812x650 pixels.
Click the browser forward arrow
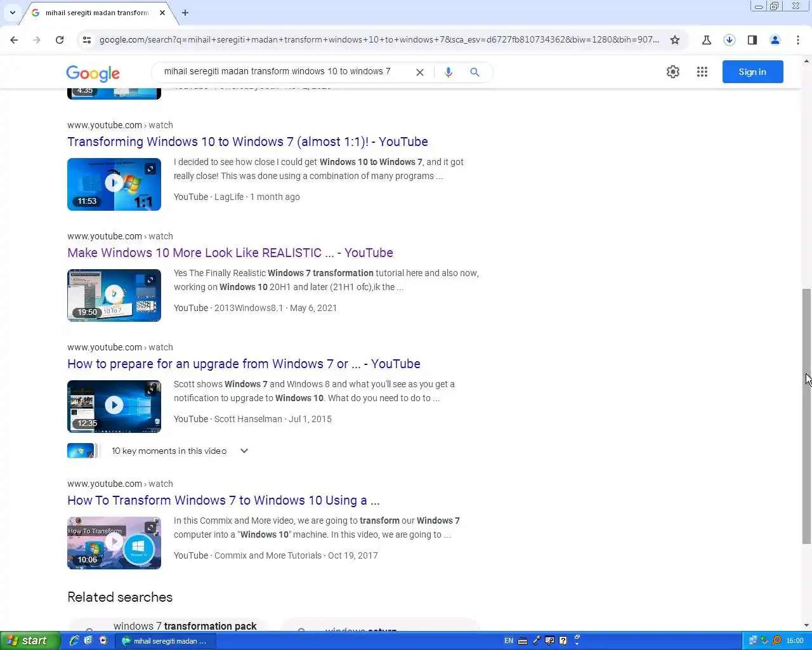[x=37, y=40]
